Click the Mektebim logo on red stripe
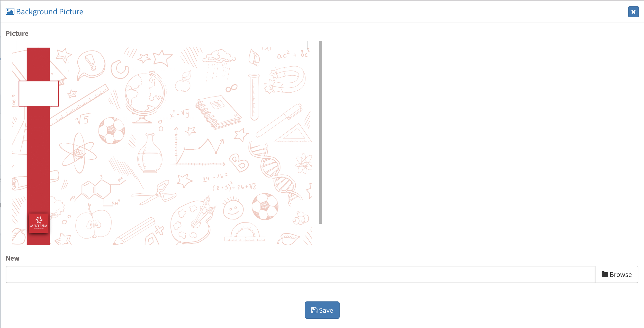 pos(39,223)
